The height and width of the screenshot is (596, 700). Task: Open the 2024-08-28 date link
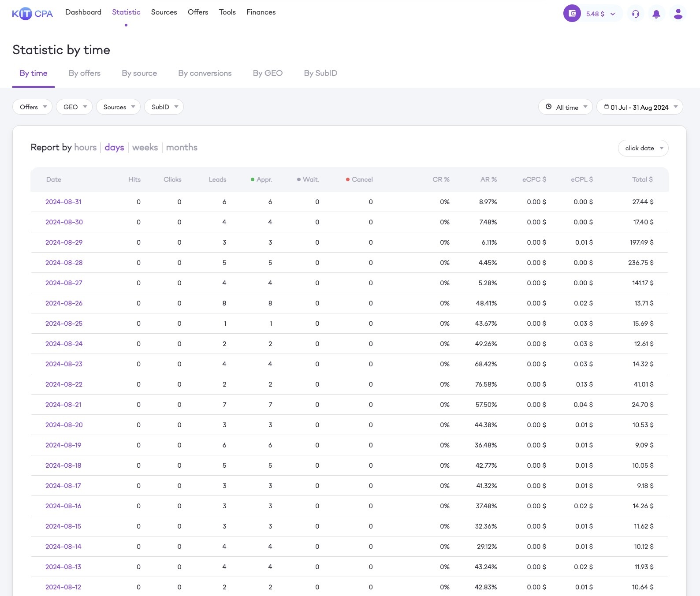click(64, 263)
